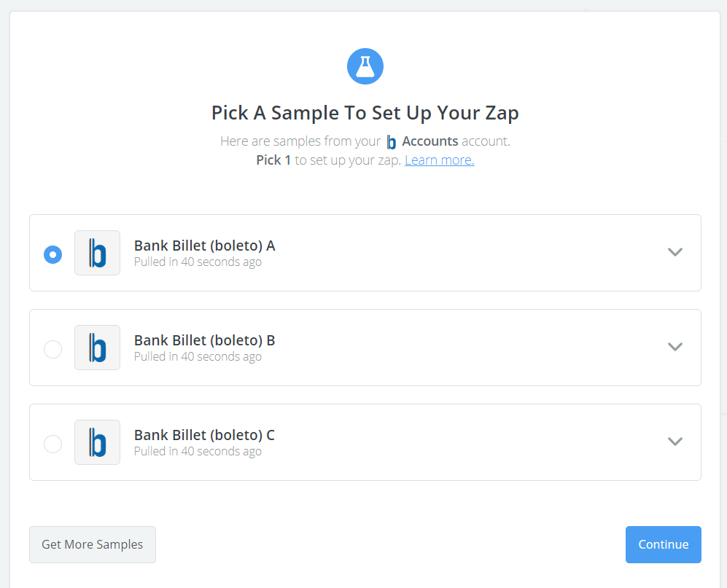Click Get More Samples button
Image resolution: width=727 pixels, height=588 pixels.
pyautogui.click(x=93, y=544)
